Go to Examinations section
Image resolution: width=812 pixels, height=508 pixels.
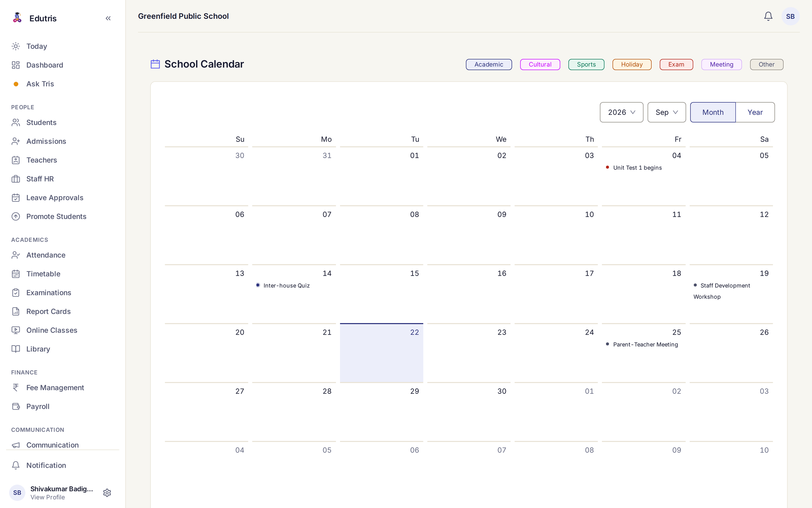click(x=48, y=293)
